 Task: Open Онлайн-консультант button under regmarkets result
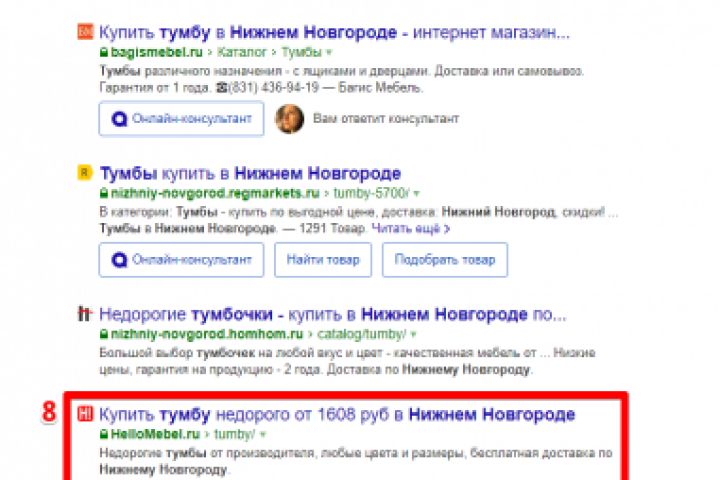(181, 260)
